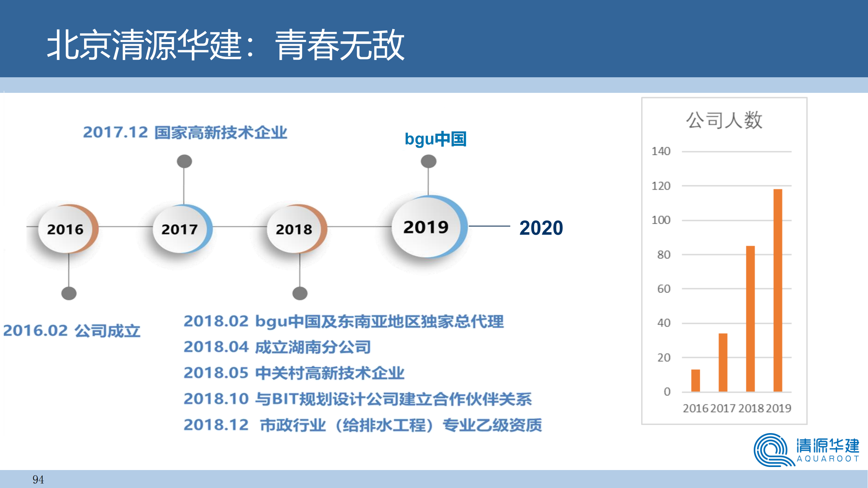Click the gray dot below 2018
868x488 pixels.
tap(300, 293)
